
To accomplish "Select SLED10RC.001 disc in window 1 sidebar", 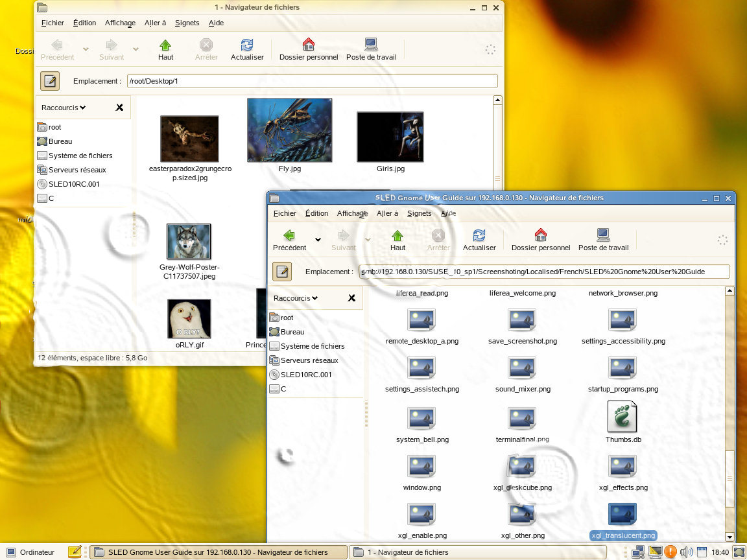I will [x=69, y=184].
